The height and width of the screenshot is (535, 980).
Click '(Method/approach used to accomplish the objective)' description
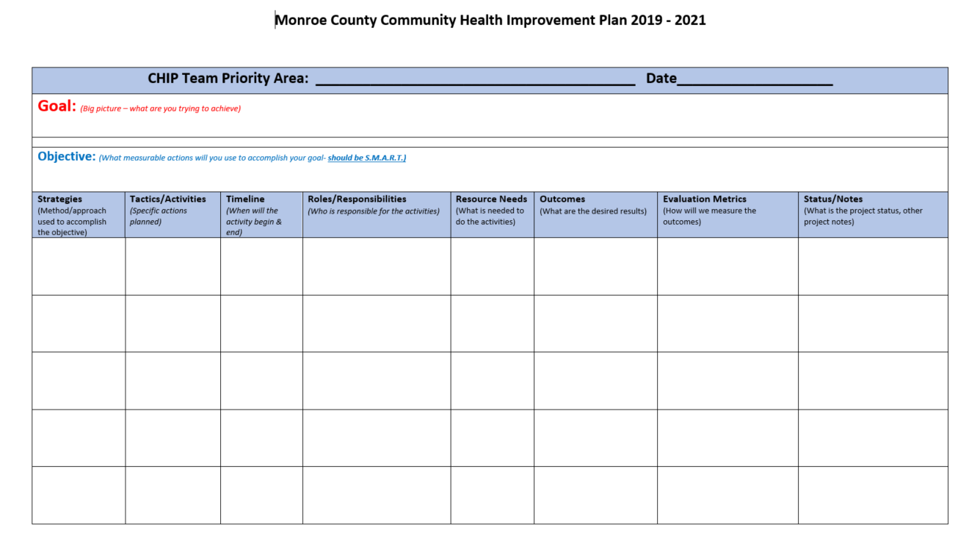pos(72,222)
